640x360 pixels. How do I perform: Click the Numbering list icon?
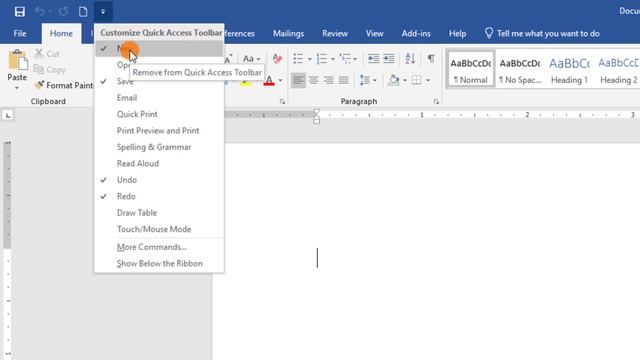pos(322,59)
